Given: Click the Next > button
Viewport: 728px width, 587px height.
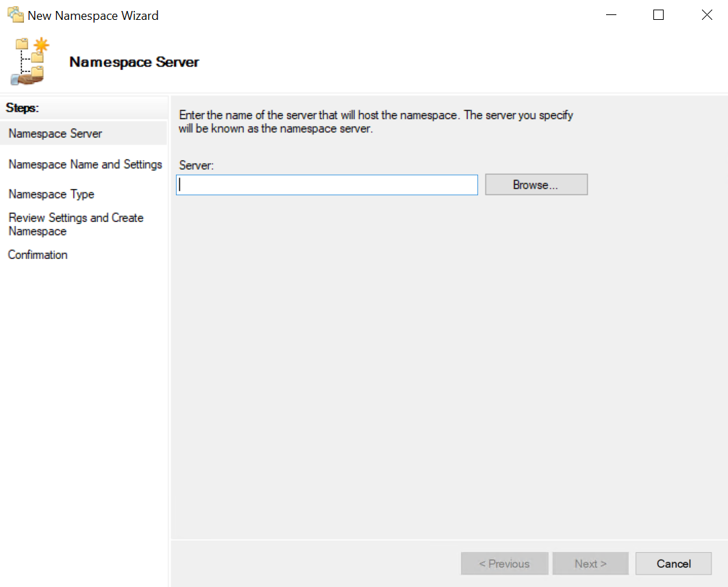Looking at the screenshot, I should pos(590,564).
